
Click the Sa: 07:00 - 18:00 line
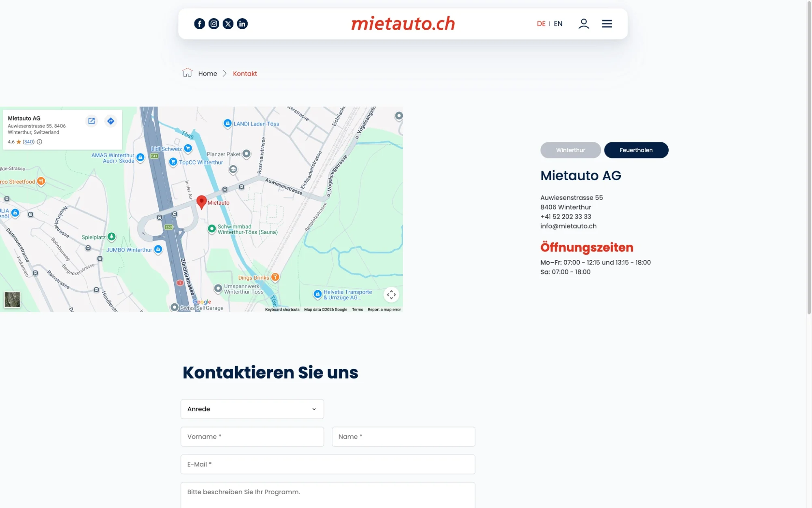click(x=566, y=272)
